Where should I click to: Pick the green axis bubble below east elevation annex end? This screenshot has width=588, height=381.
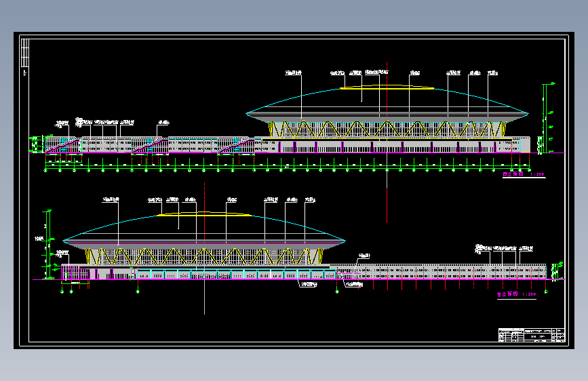coord(546,292)
